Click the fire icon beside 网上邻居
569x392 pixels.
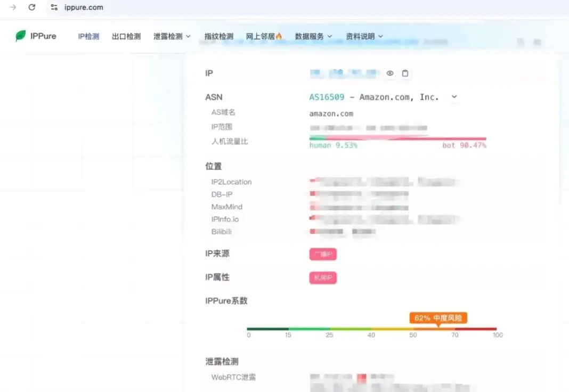[279, 36]
